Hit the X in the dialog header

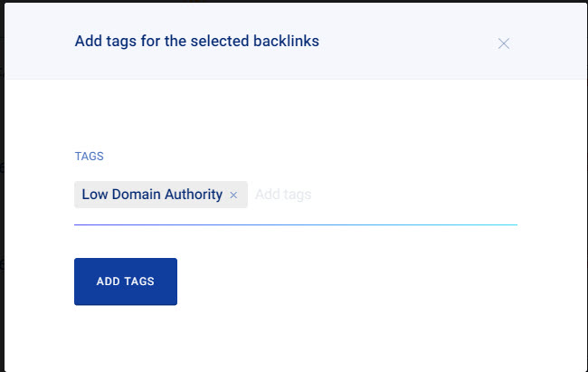click(504, 43)
